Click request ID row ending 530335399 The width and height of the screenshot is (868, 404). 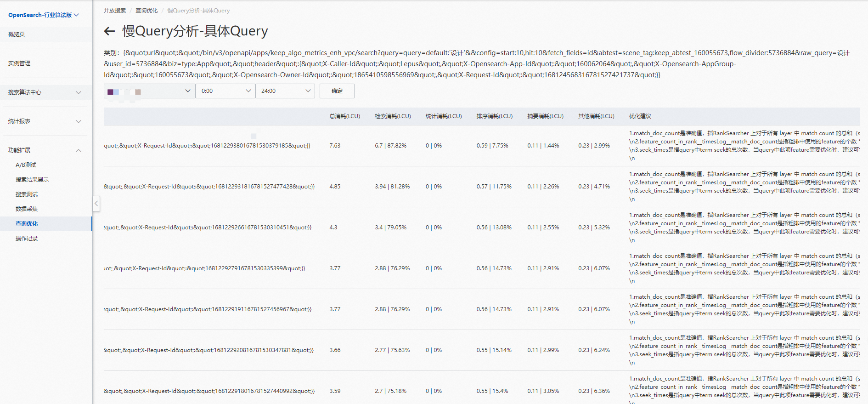204,268
